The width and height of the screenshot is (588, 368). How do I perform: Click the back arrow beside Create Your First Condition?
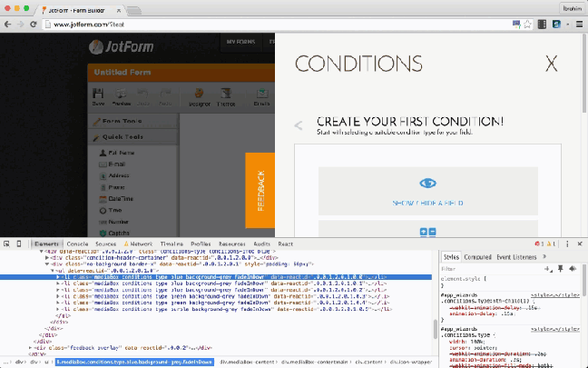(x=298, y=126)
